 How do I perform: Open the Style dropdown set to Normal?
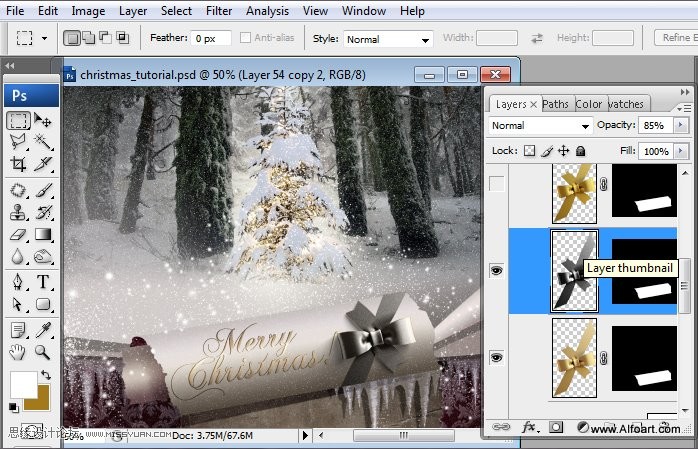(389, 39)
